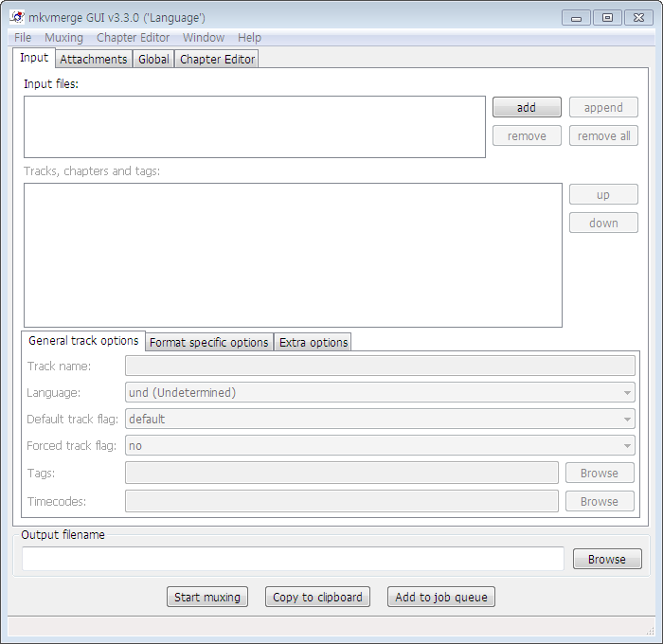The height and width of the screenshot is (644, 663).
Task: Click the Track name field
Action: pos(380,366)
